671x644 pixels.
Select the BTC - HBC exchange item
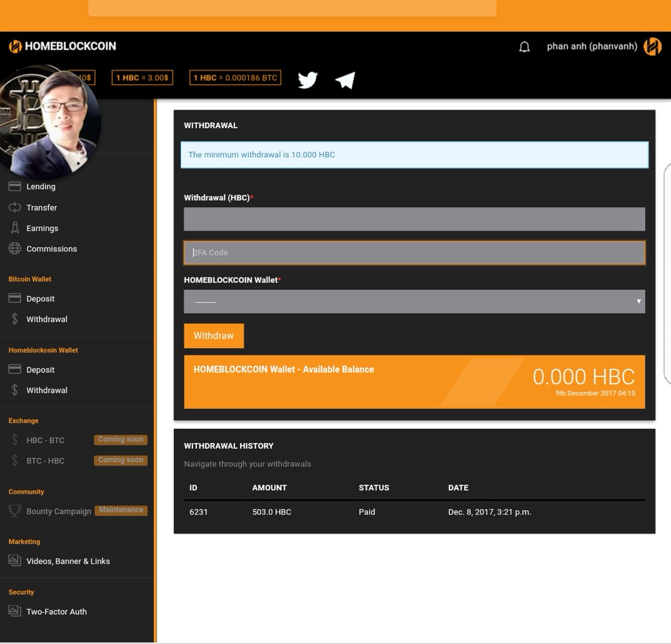click(x=45, y=461)
